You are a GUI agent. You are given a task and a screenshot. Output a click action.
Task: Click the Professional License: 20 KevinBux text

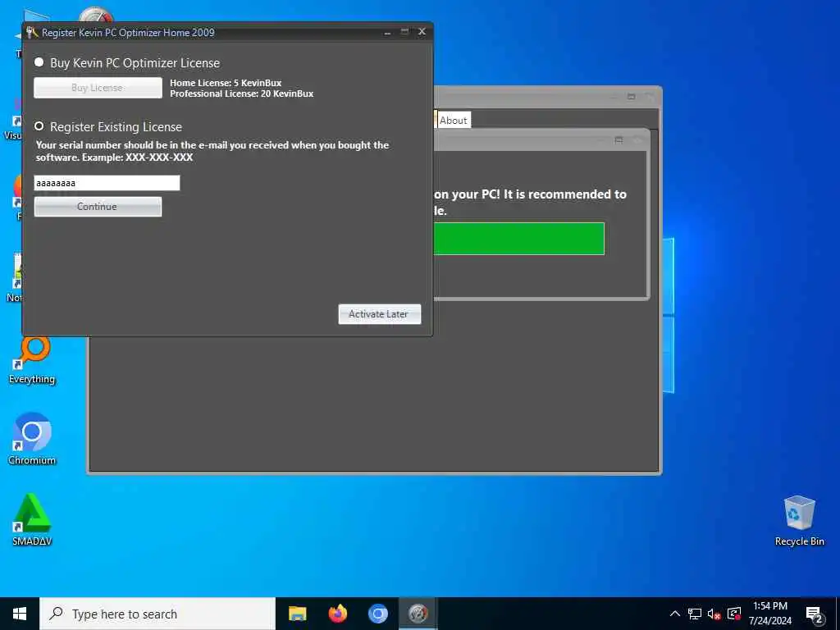tap(242, 94)
